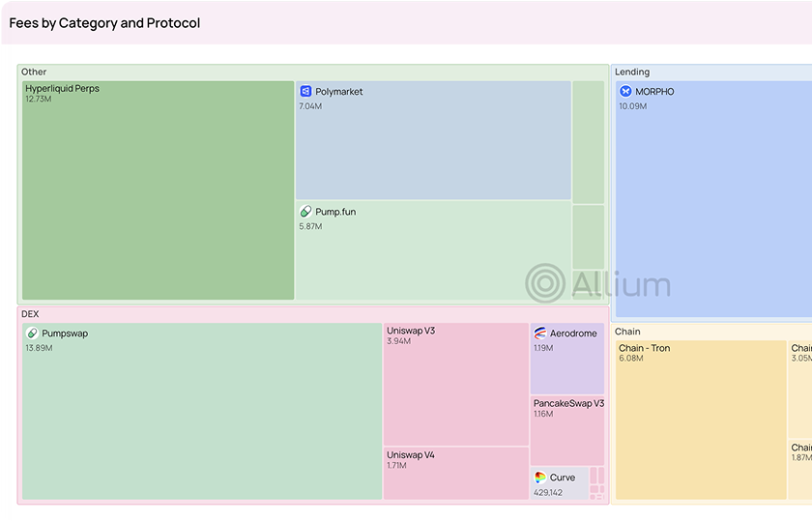Click the 12.73M Hyperliquid value
812x522 pixels.
(x=39, y=99)
